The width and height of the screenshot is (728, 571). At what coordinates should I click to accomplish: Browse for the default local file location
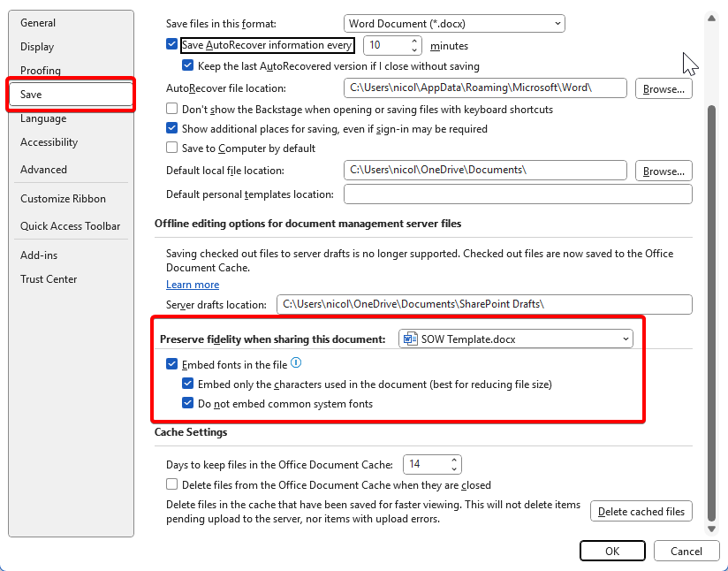pos(664,171)
